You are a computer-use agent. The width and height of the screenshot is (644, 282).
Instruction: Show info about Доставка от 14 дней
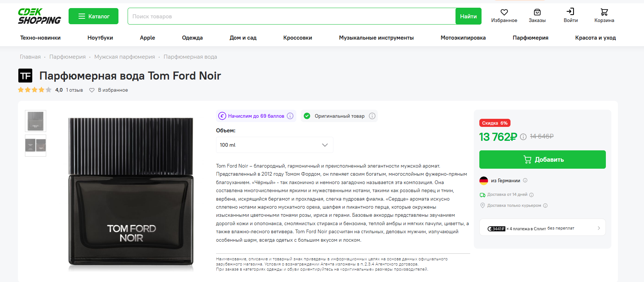(x=531, y=195)
